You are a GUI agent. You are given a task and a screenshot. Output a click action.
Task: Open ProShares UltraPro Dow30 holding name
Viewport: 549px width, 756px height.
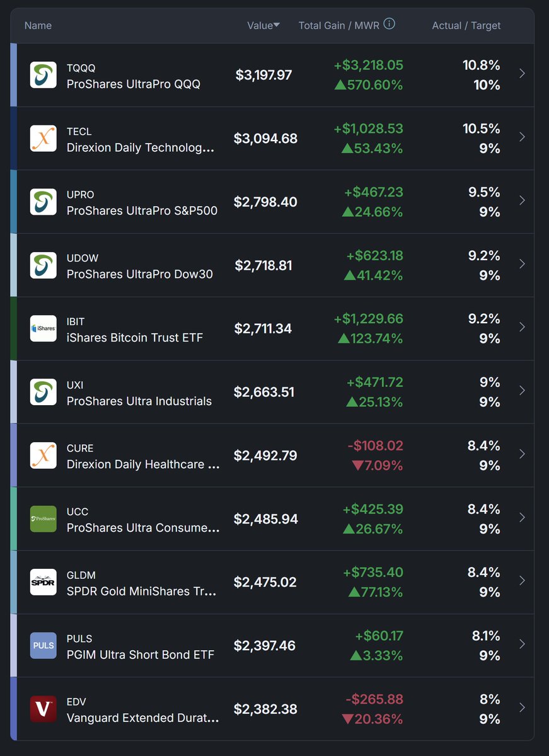pyautogui.click(x=140, y=274)
